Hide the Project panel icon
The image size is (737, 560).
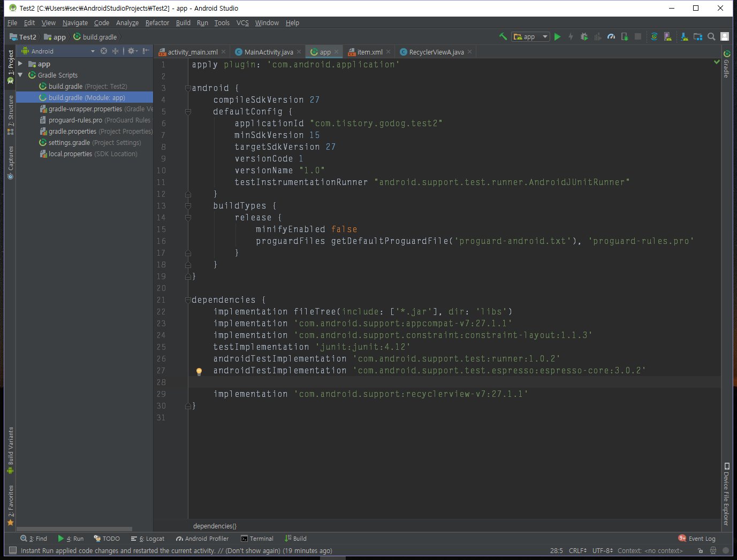(x=146, y=51)
